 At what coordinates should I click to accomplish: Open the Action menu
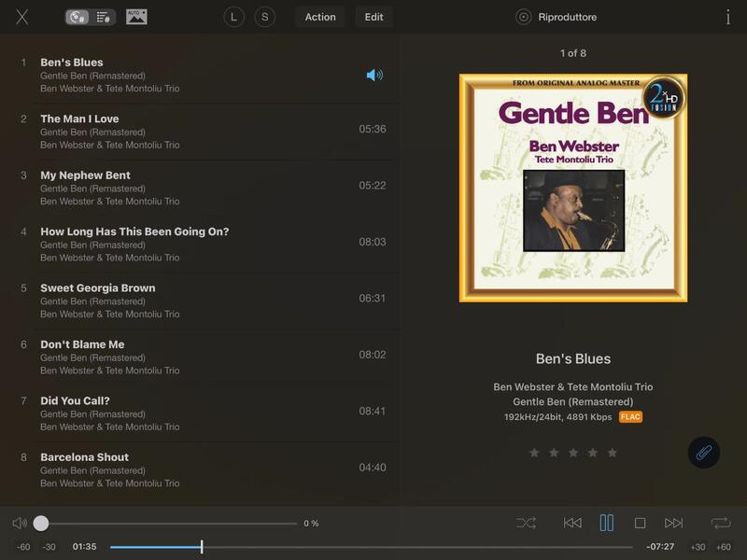[319, 17]
